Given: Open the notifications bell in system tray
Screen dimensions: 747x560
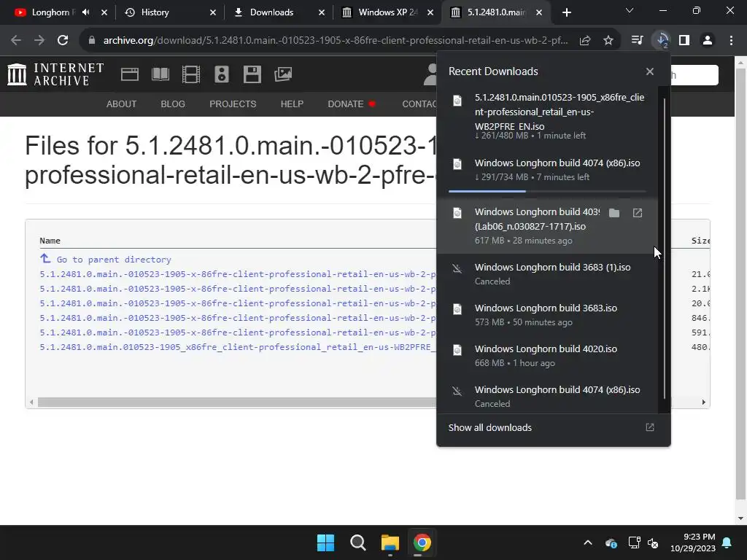Looking at the screenshot, I should 727,542.
